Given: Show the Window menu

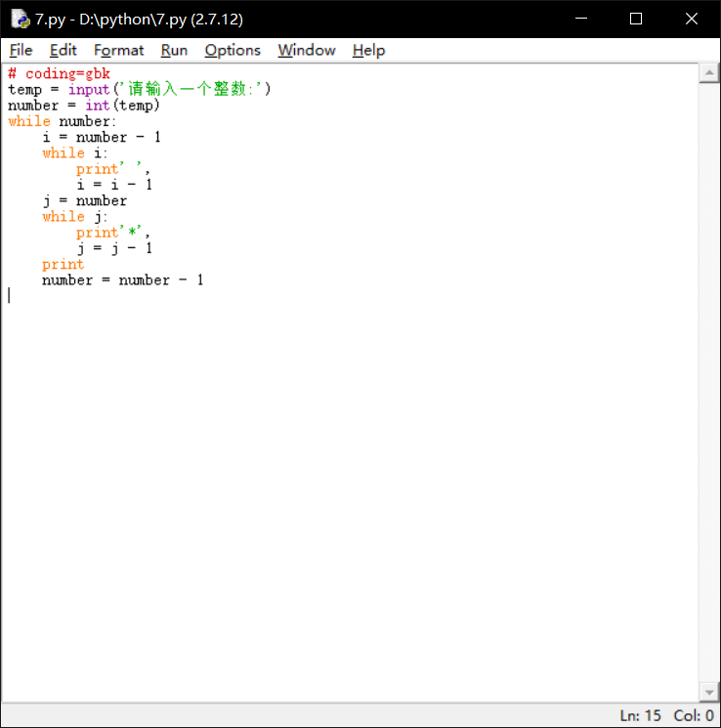Looking at the screenshot, I should (x=306, y=50).
